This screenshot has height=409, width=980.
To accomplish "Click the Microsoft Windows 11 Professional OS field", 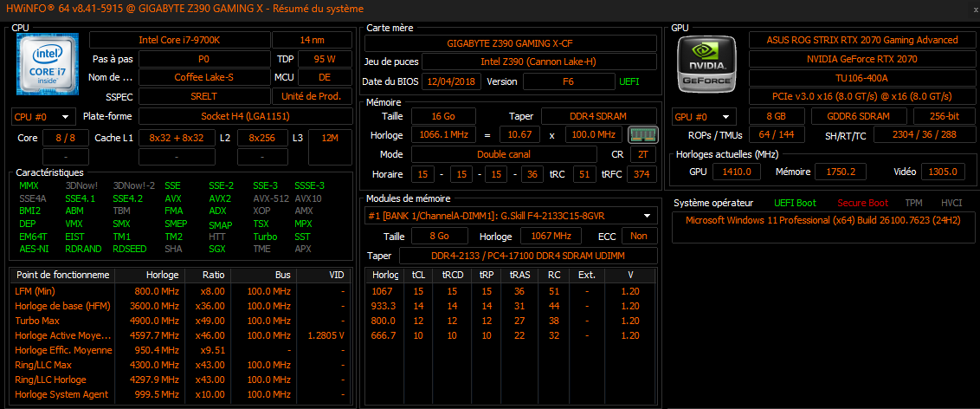I will (823, 228).
